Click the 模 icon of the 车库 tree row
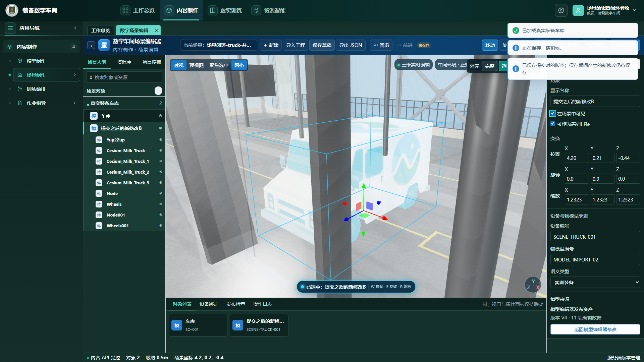 [94, 116]
